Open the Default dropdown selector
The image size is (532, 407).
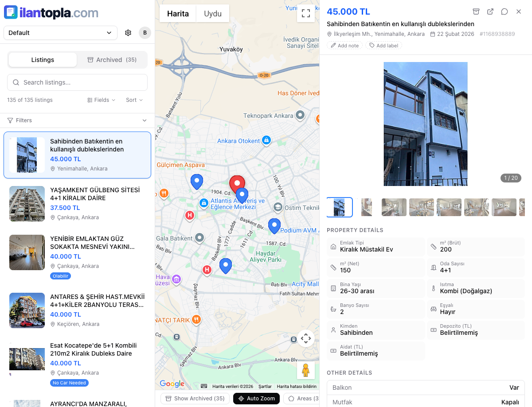point(60,33)
